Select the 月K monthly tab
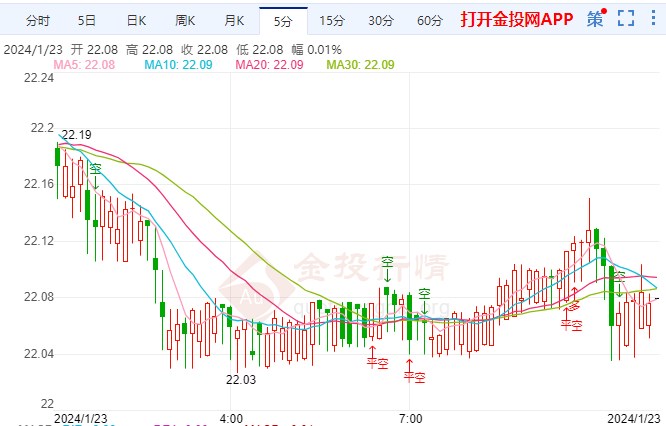Image resolution: width=666 pixels, height=426 pixels. (234, 20)
